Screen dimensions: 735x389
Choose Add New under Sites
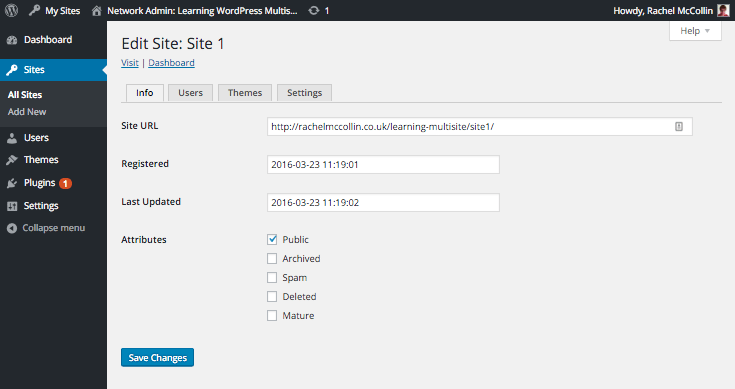coord(27,112)
